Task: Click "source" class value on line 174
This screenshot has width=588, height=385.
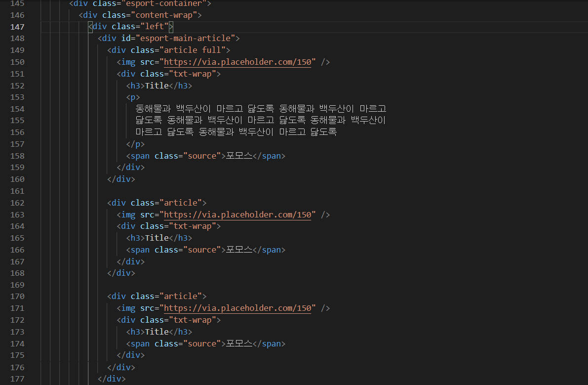Action: [202, 343]
